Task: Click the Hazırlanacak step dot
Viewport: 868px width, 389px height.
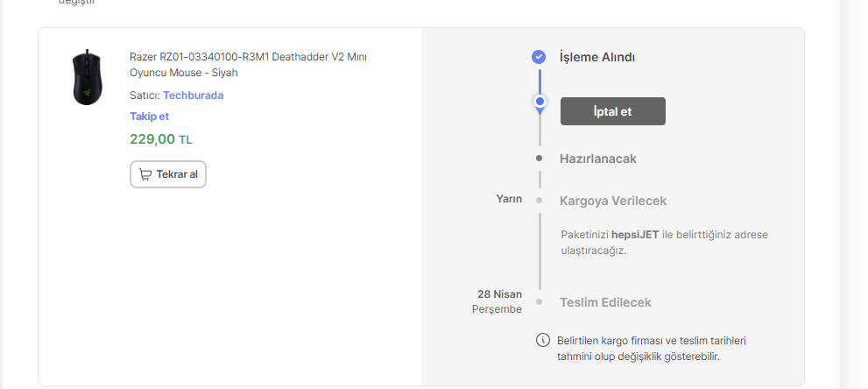Action: point(540,159)
